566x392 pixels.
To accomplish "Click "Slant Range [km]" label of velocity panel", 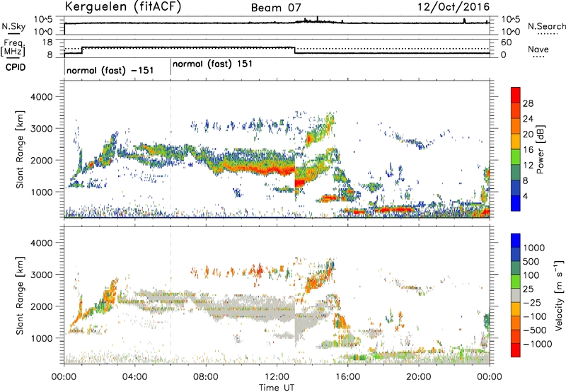I will point(21,295).
